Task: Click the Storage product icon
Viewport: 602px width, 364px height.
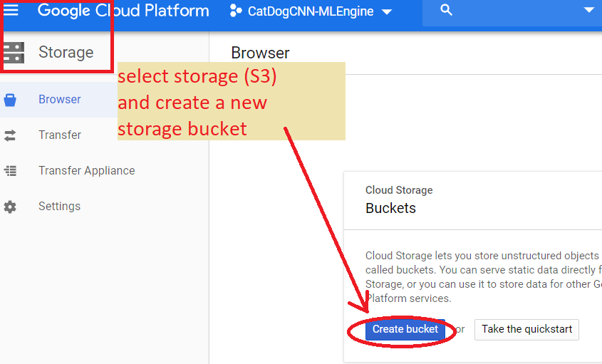Action: (13, 52)
